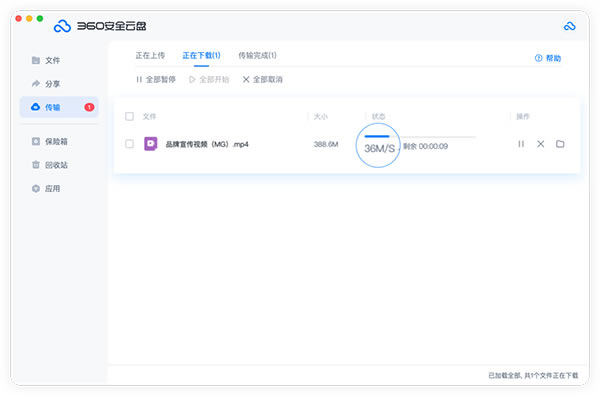Switch to the 正在上传 tab

(150, 55)
